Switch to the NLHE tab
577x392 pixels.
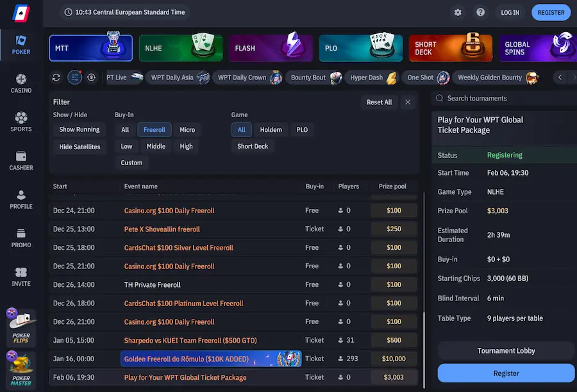pyautogui.click(x=180, y=47)
